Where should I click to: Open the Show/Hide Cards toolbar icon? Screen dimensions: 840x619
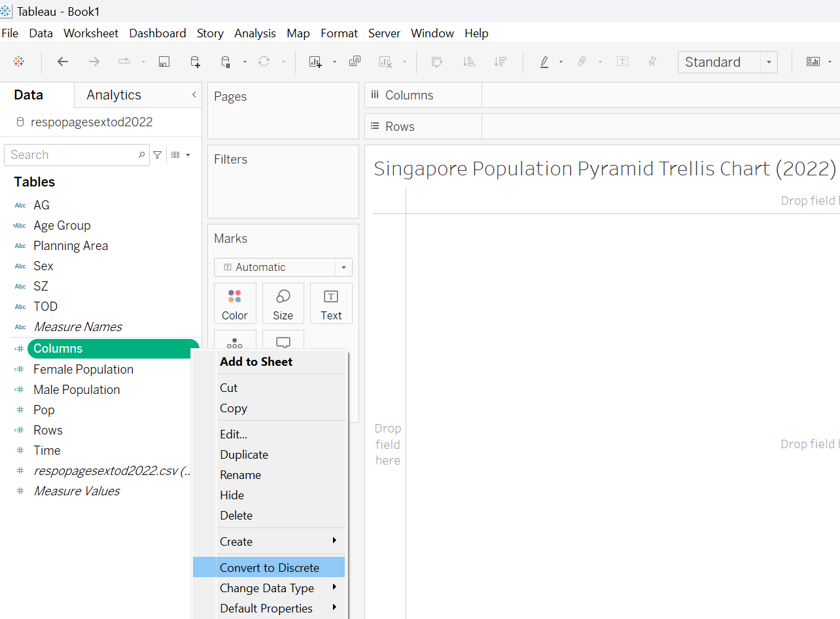point(813,62)
